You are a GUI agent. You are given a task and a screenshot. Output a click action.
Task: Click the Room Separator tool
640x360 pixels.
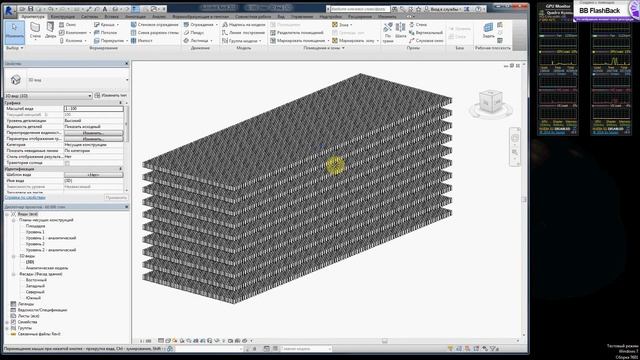click(297, 32)
